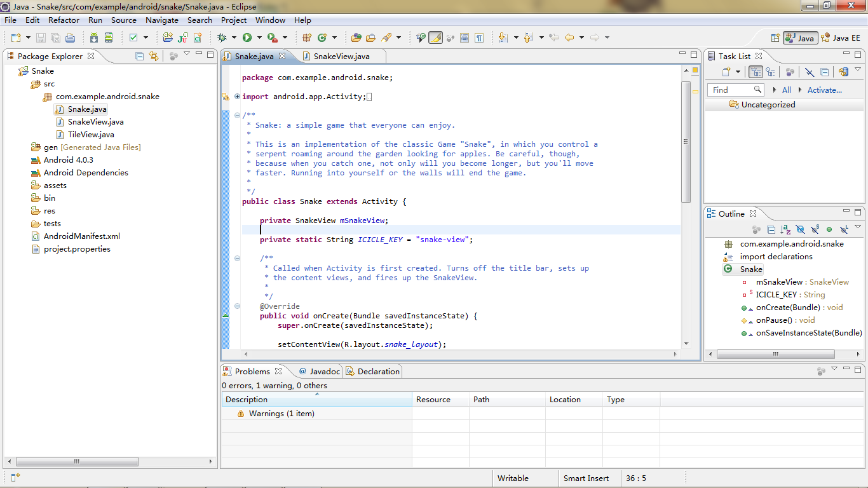Image resolution: width=868 pixels, height=488 pixels.
Task: Toggle Show Whitespace Characters pilcrow button
Action: pyautogui.click(x=479, y=38)
